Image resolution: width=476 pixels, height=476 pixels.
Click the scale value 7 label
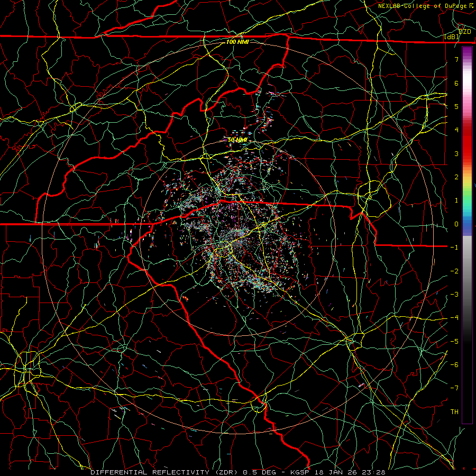[456, 59]
